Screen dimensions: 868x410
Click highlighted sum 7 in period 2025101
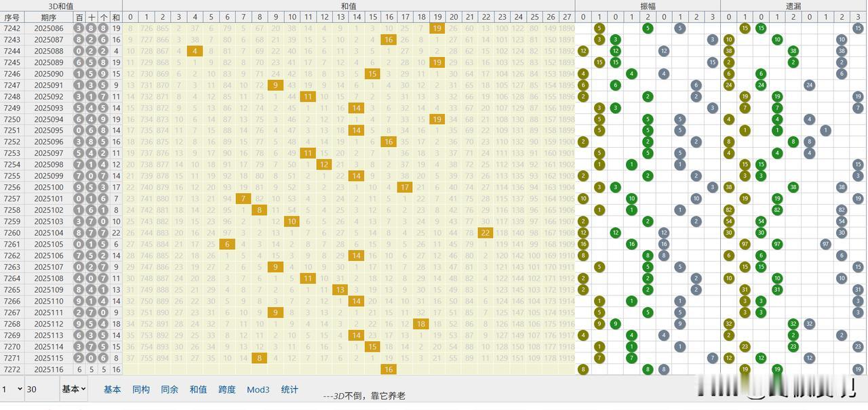point(243,199)
